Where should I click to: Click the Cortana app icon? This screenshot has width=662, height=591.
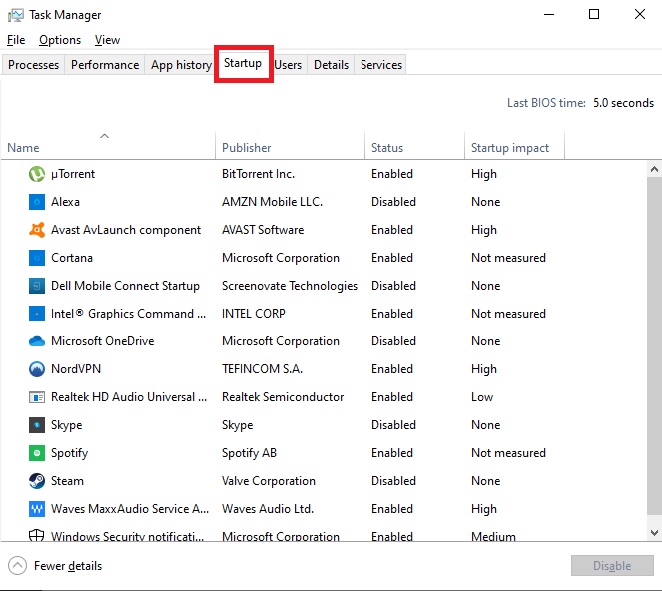tap(37, 258)
